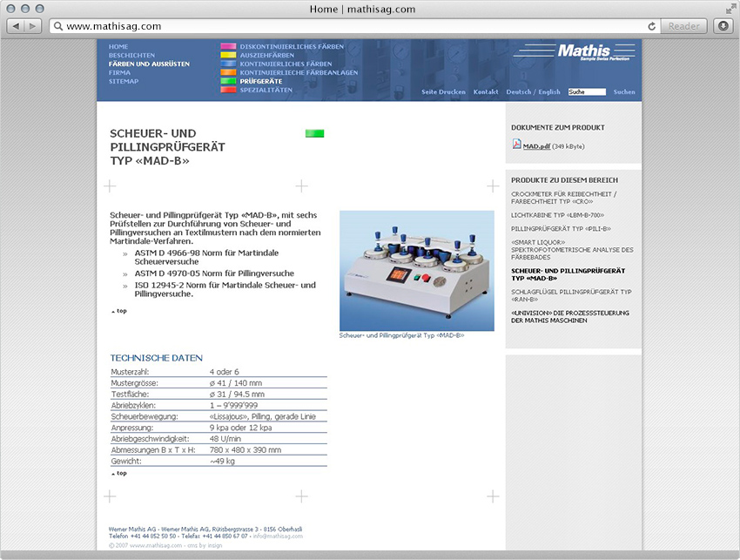Click the fullscreen arrows in title bar
740x560 pixels.
pyautogui.click(x=730, y=9)
